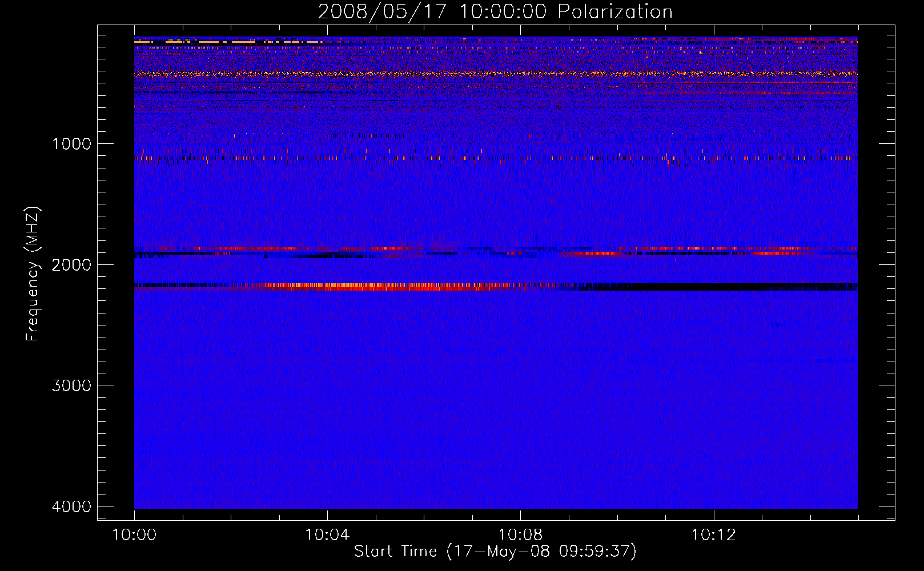Click the 1000 frequency tick label
This screenshot has width=924, height=571.
(71, 144)
